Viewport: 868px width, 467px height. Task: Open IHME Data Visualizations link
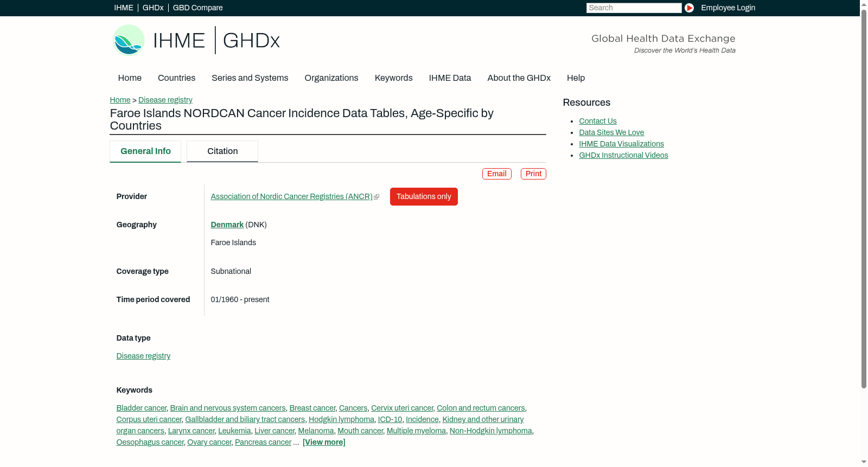(621, 144)
